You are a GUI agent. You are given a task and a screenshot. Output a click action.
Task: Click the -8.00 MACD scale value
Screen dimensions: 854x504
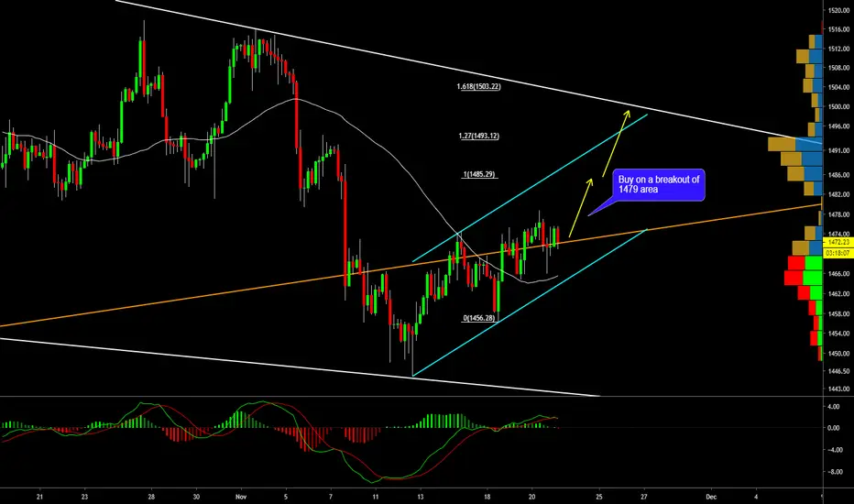click(x=833, y=472)
